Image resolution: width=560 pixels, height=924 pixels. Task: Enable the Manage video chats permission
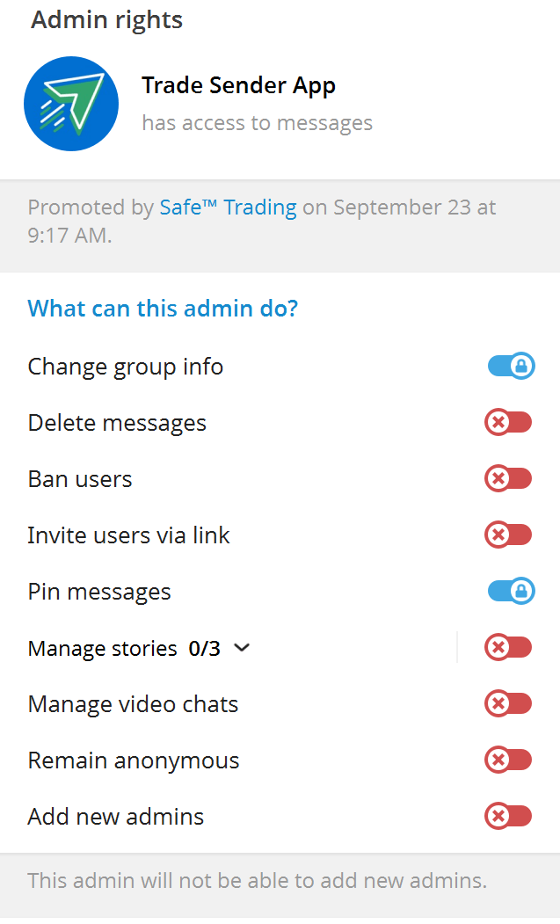508,703
